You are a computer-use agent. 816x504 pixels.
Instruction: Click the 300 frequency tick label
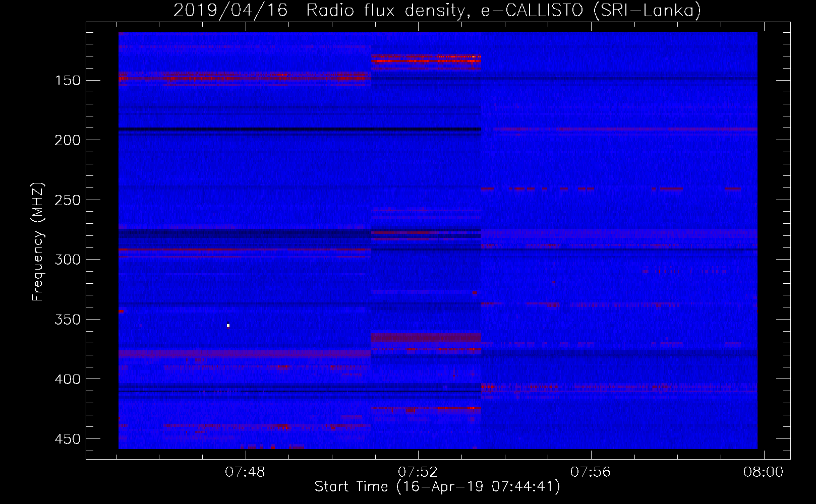pos(68,260)
